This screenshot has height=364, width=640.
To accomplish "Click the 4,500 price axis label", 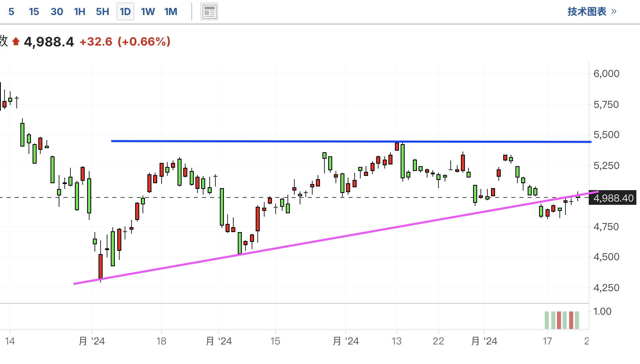I will coord(606,257).
